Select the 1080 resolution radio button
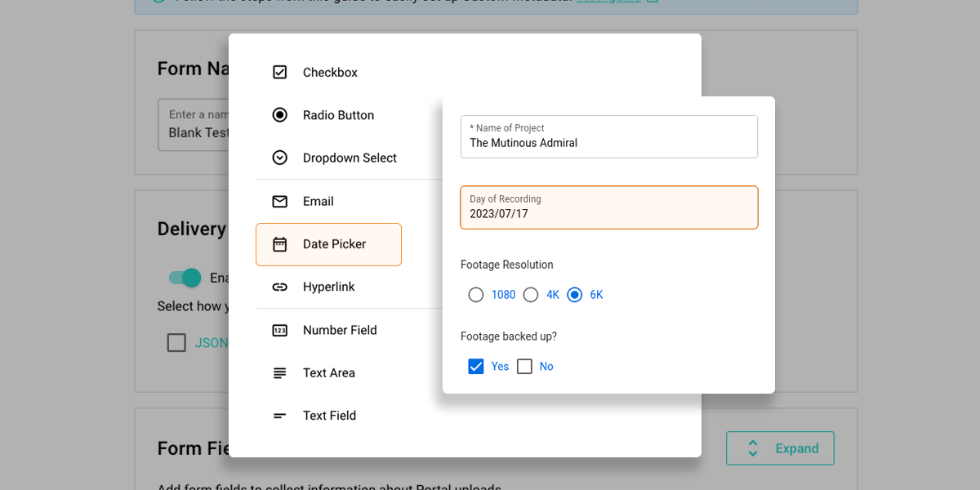The image size is (980, 490). [476, 295]
